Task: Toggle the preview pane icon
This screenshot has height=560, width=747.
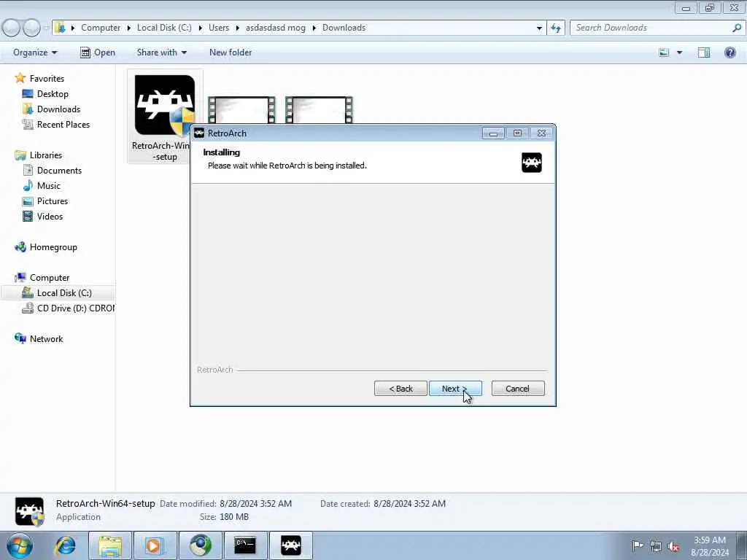Action: (704, 52)
